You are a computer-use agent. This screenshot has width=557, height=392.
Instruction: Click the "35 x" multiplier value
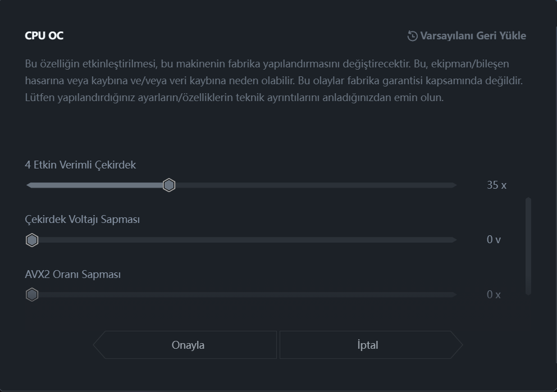pos(496,185)
